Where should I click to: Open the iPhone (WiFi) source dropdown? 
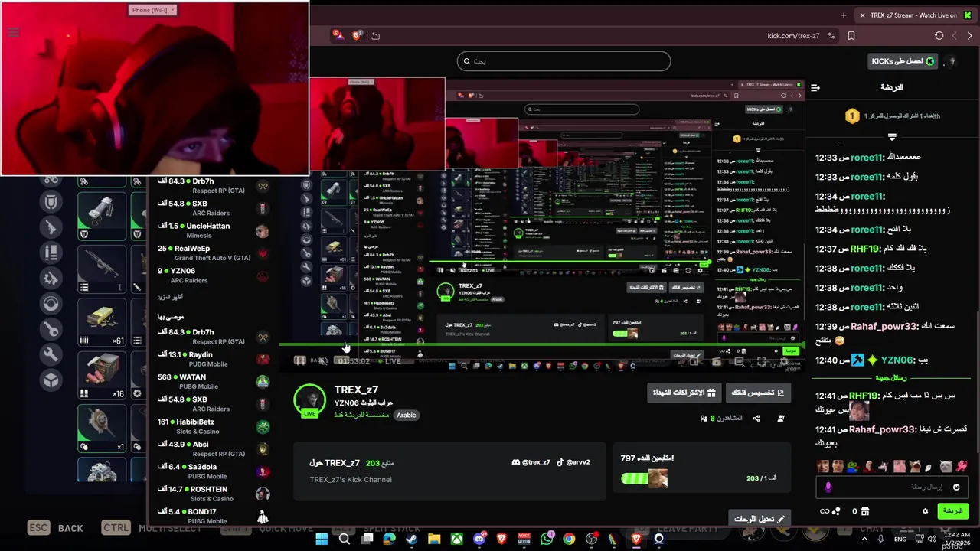click(x=153, y=10)
